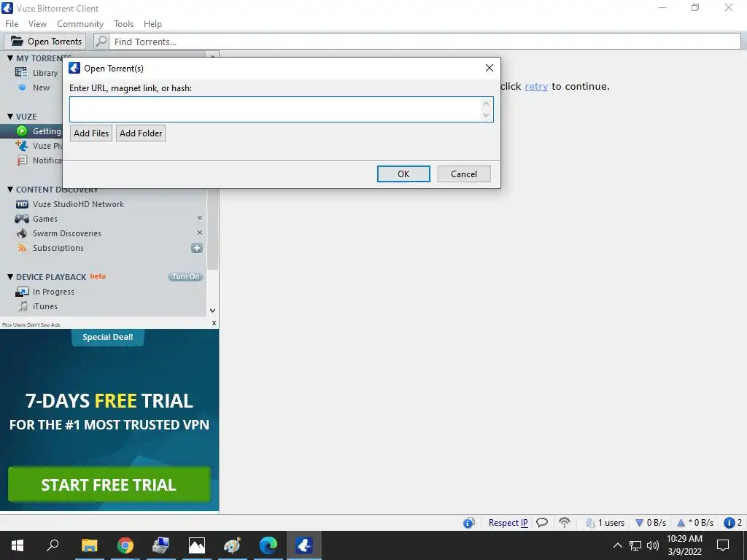Click Open Torrents toolbar button

point(44,42)
